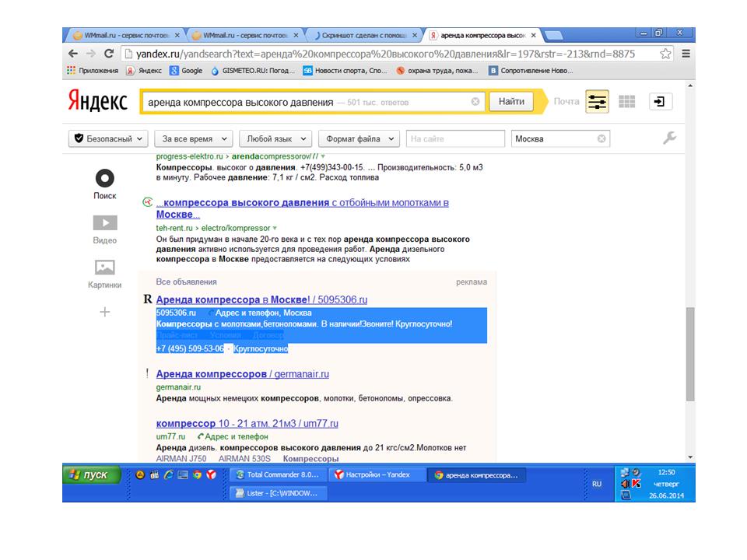Open Аренда компрессора в Москве 5095306.ru link
This screenshot has width=747, height=560.
click(261, 300)
